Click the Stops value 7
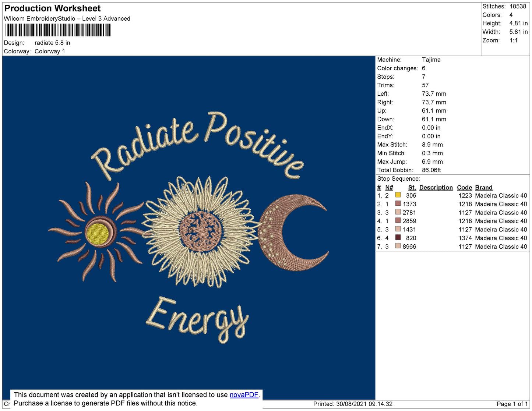Screen dimensions: 532x411 point(424,77)
